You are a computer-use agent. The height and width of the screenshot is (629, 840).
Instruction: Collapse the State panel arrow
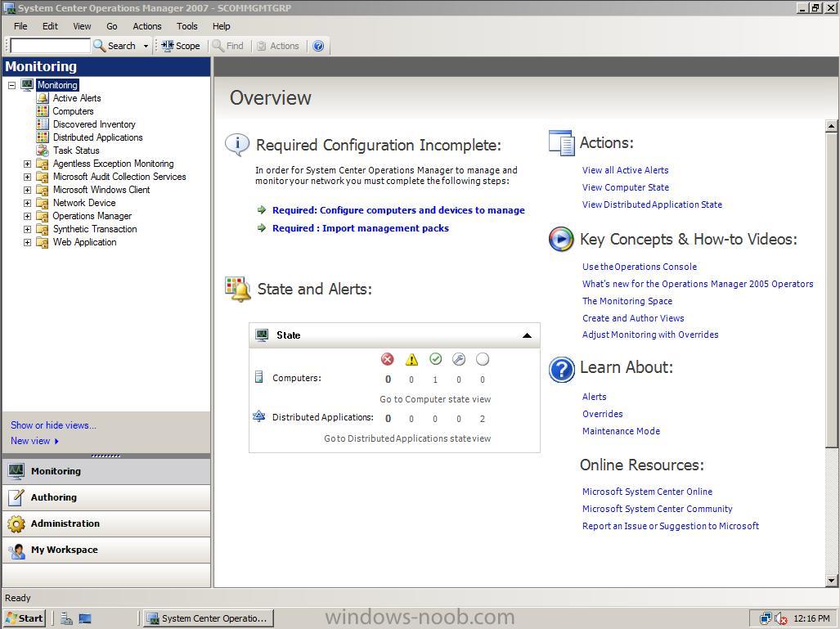pyautogui.click(x=527, y=335)
